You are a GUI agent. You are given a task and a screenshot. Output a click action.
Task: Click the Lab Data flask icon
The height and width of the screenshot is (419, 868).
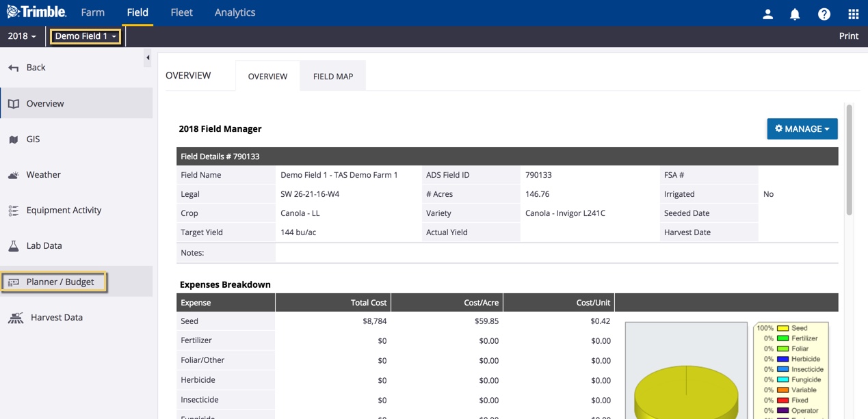(x=14, y=246)
